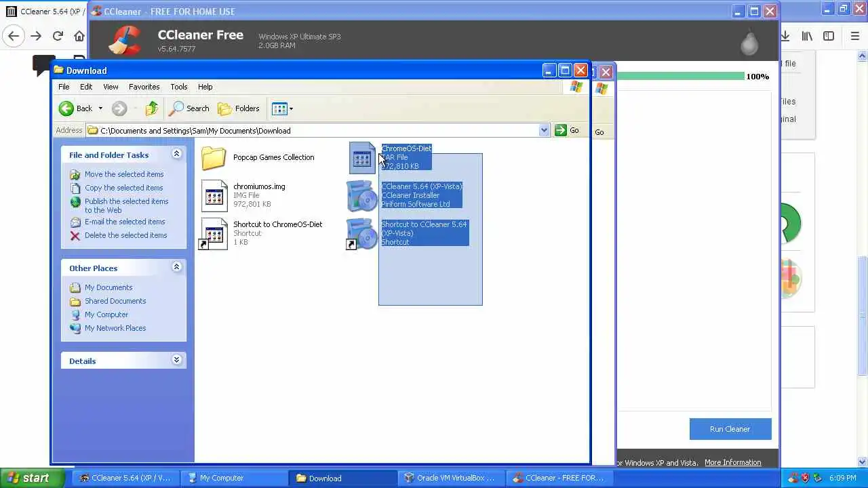
Task: Expand the address bar dropdown list
Action: pos(544,131)
